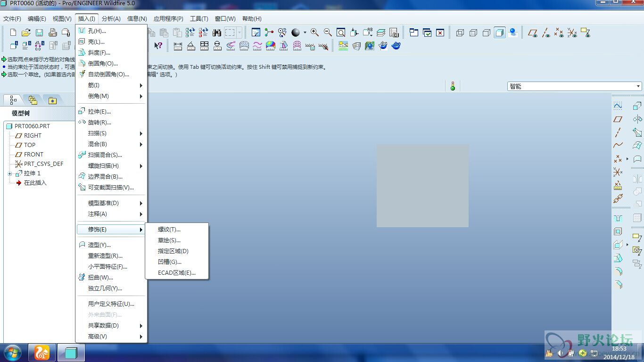Click the Chamfer tool in right toolbar
The image size is (644, 362).
(x=618, y=285)
